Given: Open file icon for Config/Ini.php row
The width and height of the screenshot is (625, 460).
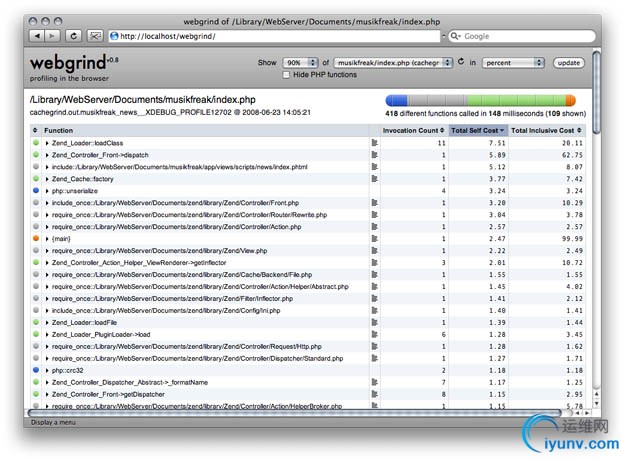Looking at the screenshot, I should coord(374,310).
